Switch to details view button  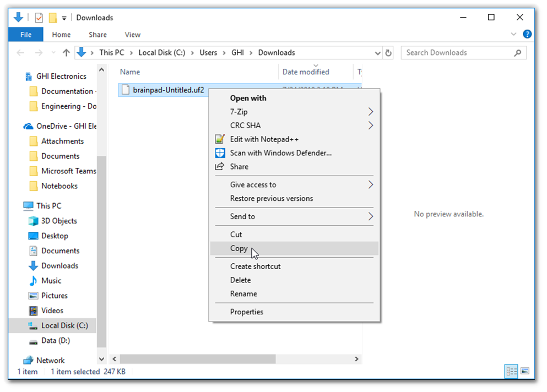point(511,372)
